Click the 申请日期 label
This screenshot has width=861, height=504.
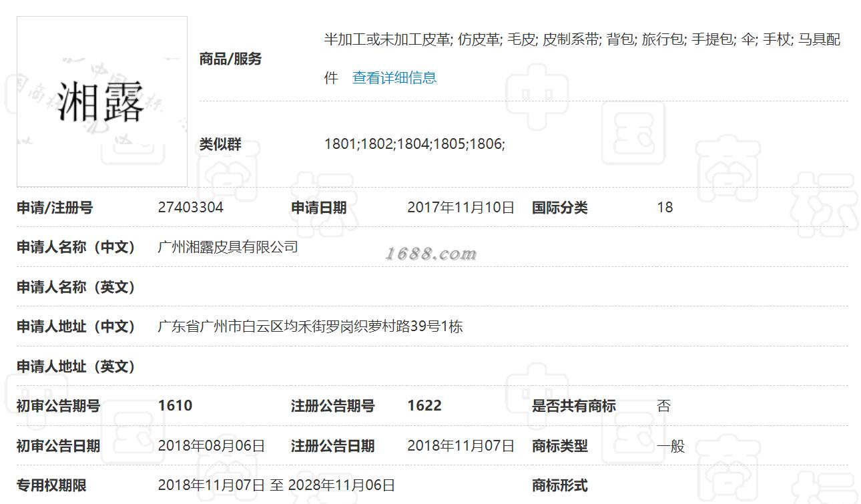[x=319, y=208]
